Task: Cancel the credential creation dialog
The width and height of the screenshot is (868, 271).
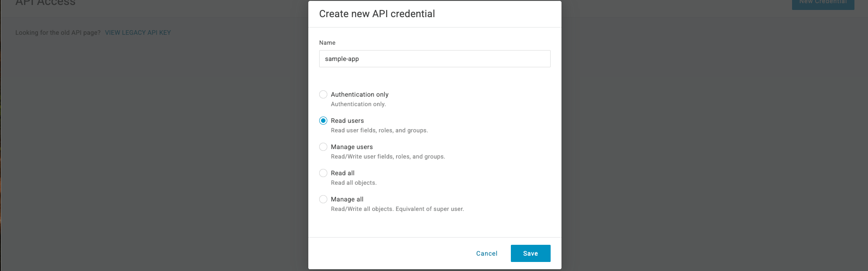Action: pos(487,253)
